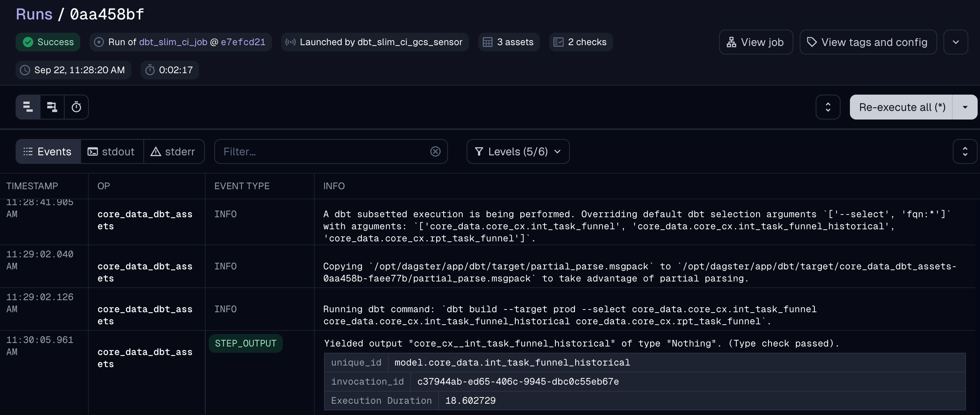This screenshot has height=415, width=980.
Task: Select the Events tab
Action: (x=48, y=151)
